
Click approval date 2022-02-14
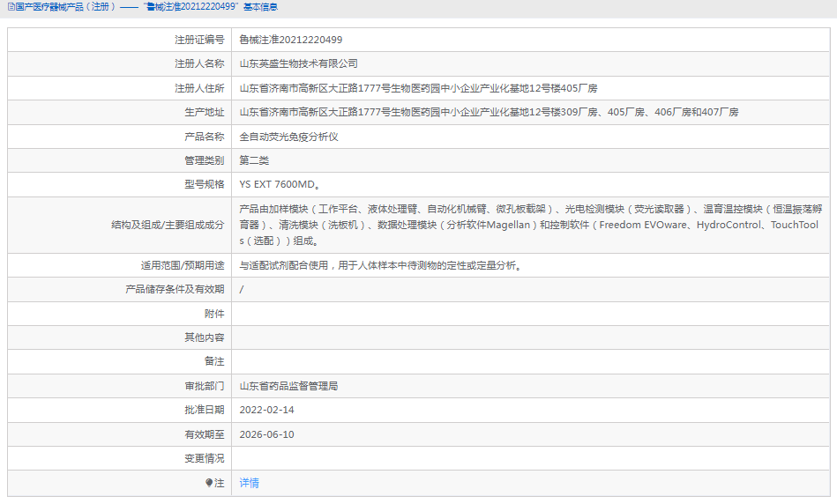click(x=267, y=410)
